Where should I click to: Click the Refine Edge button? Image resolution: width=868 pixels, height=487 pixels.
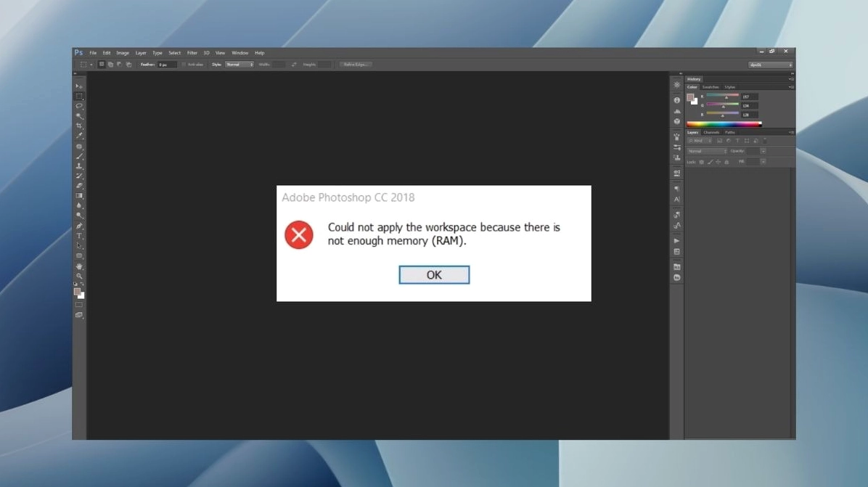(x=356, y=65)
